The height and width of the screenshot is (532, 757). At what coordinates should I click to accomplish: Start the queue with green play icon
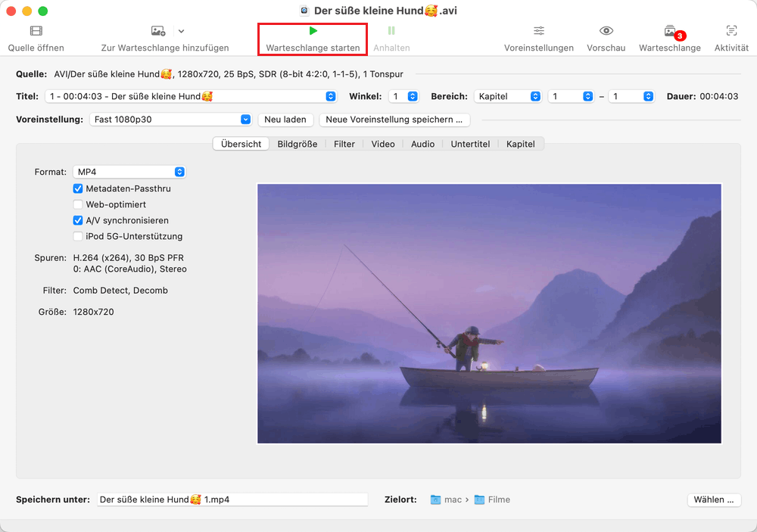coord(313,31)
